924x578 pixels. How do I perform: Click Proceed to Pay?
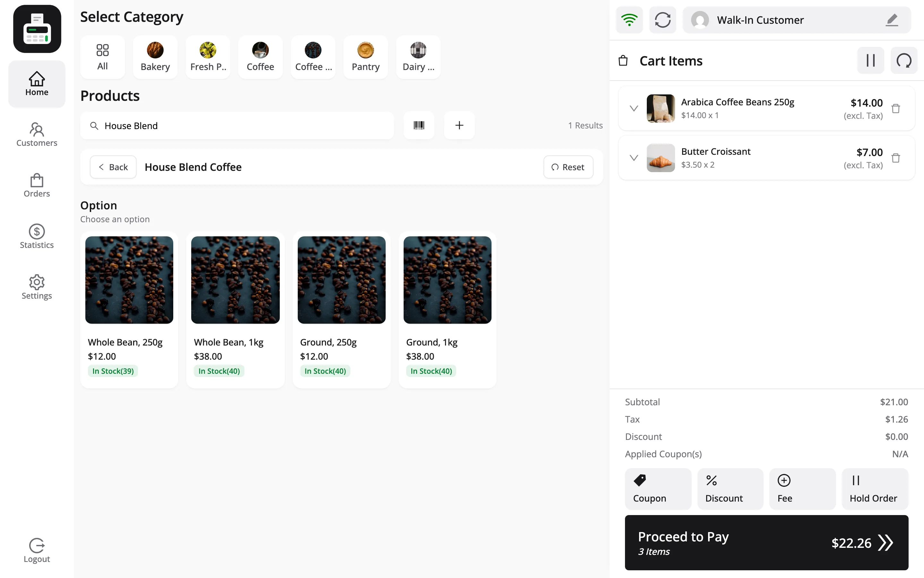[x=767, y=543]
